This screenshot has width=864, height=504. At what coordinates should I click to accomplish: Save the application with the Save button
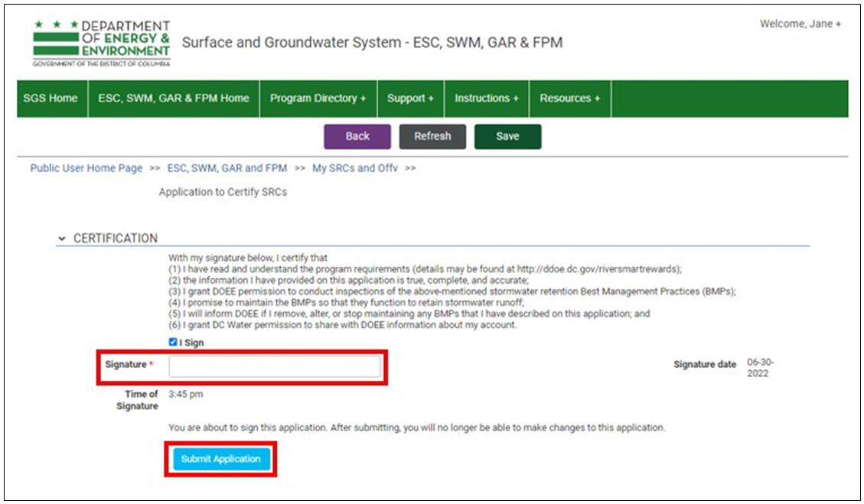(507, 136)
